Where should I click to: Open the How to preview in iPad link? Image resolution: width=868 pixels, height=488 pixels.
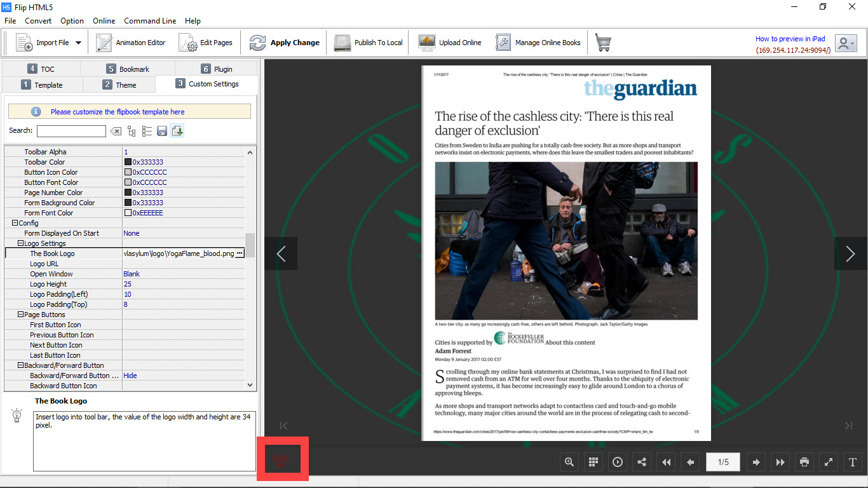790,39
